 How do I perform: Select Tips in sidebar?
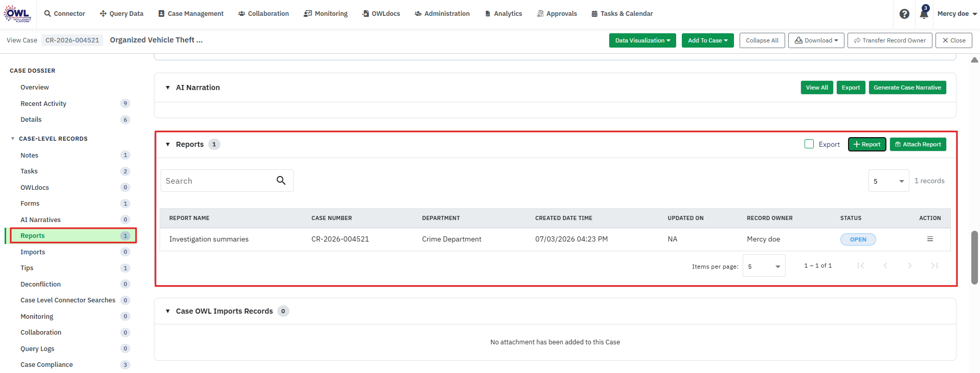[x=27, y=268]
